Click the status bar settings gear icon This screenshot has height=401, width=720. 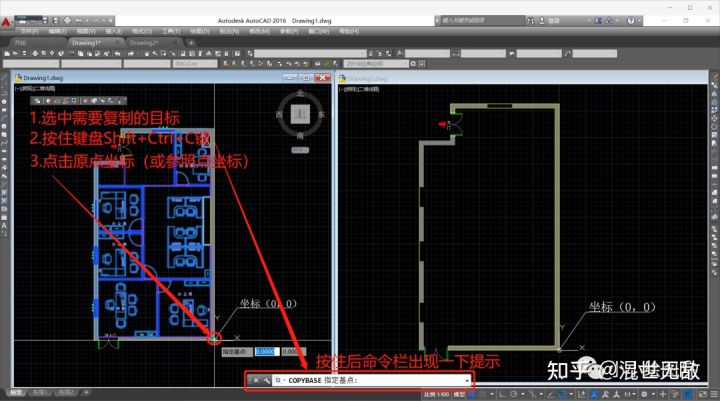pos(644,394)
